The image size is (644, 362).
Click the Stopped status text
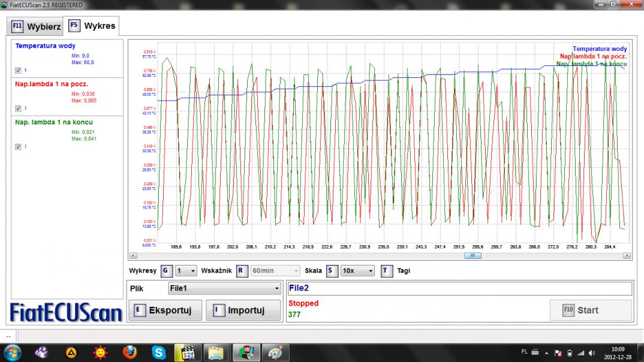(x=303, y=303)
